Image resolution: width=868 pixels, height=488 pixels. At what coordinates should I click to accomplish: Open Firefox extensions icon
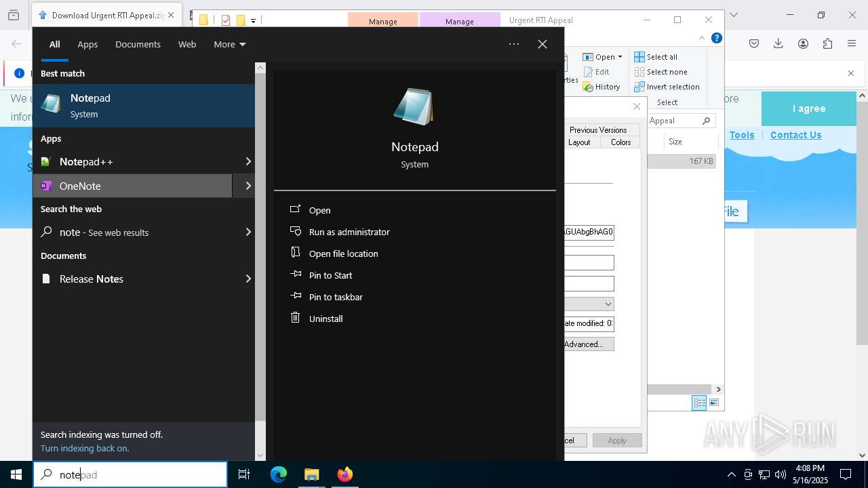click(x=827, y=43)
